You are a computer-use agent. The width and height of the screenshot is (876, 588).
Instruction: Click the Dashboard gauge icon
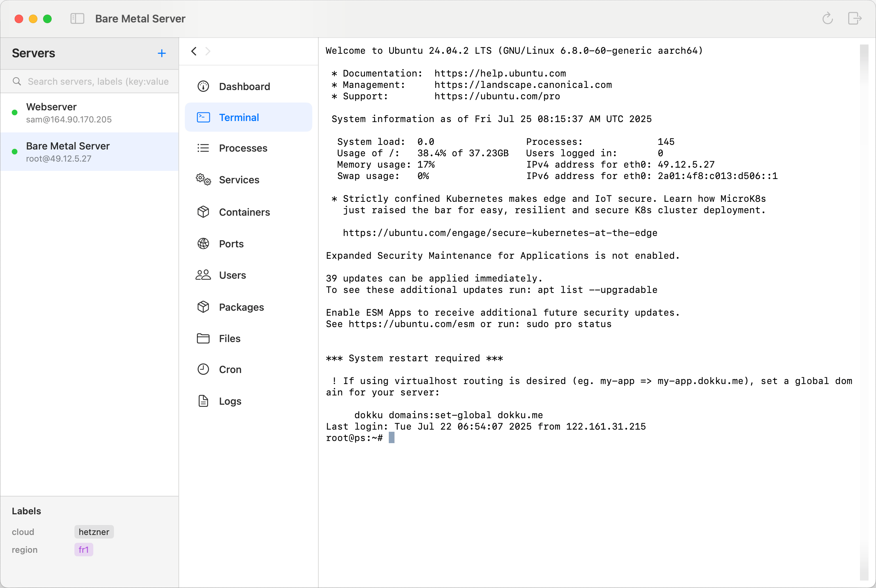click(203, 86)
